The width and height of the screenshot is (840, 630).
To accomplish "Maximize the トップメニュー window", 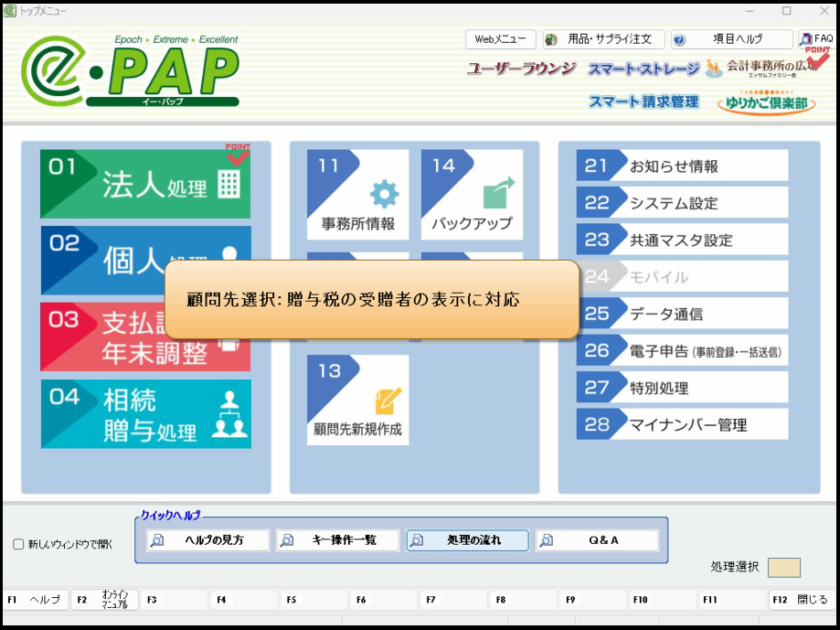I will [x=786, y=10].
